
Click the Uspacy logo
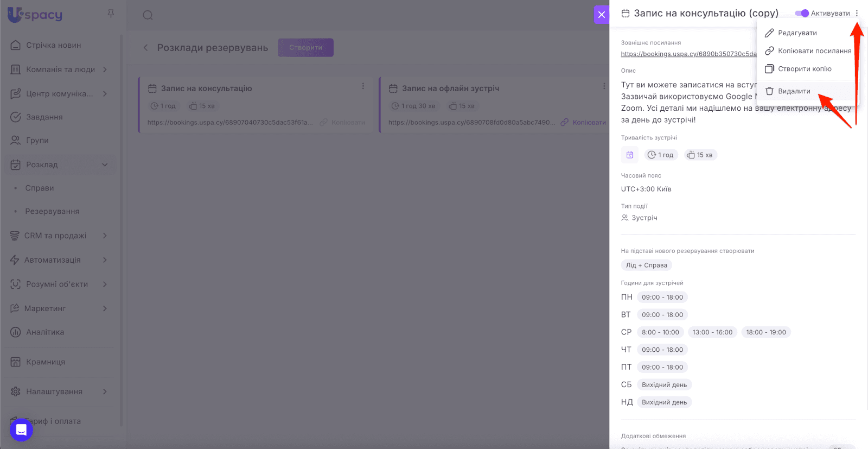35,15
